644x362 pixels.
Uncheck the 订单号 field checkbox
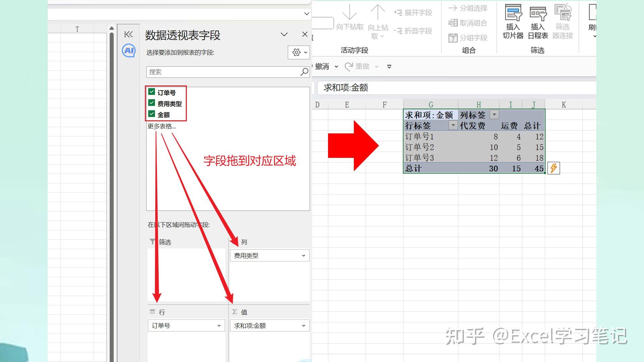(151, 92)
